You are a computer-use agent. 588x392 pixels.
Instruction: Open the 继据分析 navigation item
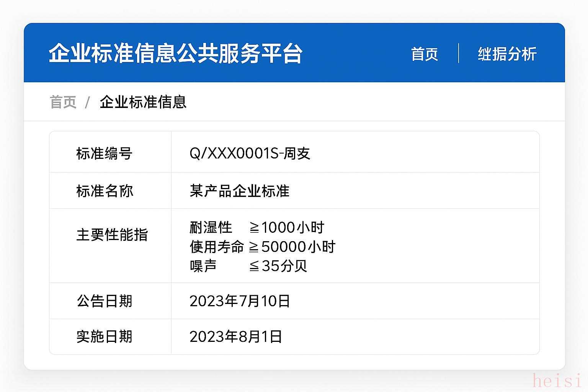507,54
